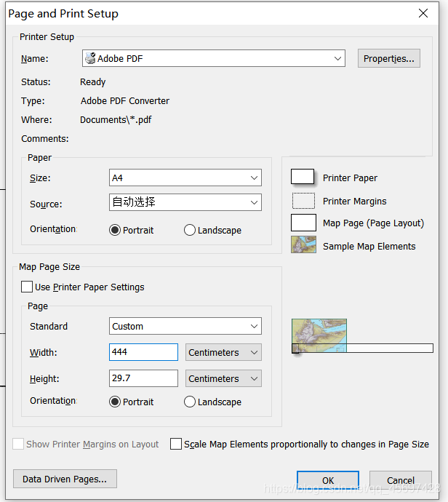The width and height of the screenshot is (448, 502).
Task: Click the 'Map Page (Page Layout)' label
Action: coord(373,223)
